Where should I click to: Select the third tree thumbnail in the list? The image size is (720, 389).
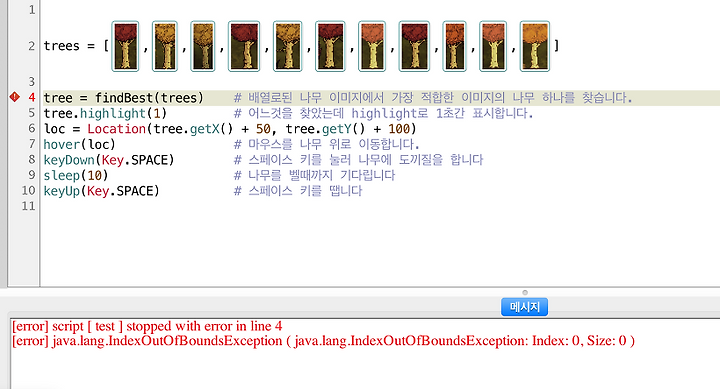coord(202,46)
